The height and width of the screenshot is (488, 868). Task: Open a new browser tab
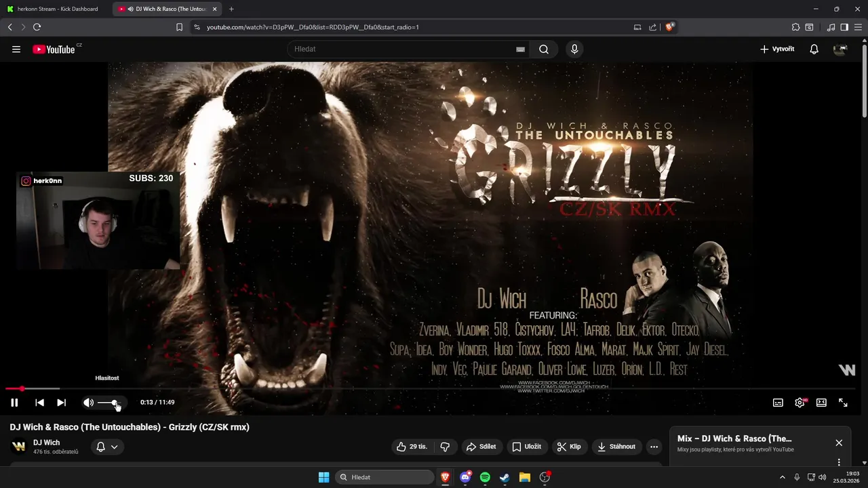(231, 9)
